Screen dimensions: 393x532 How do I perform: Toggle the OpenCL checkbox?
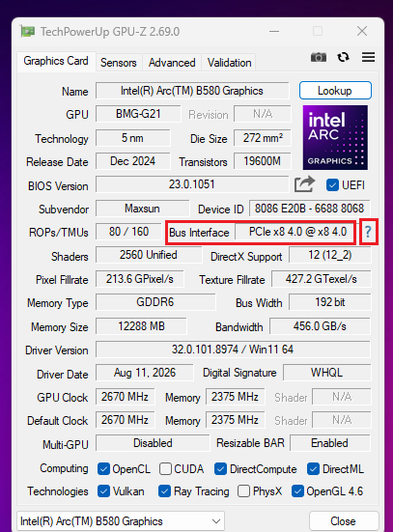103,469
